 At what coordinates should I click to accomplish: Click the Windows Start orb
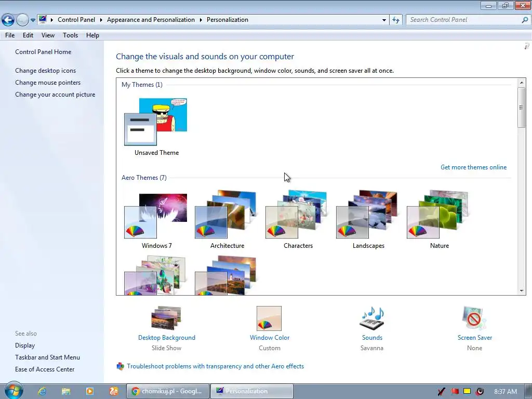click(14, 391)
